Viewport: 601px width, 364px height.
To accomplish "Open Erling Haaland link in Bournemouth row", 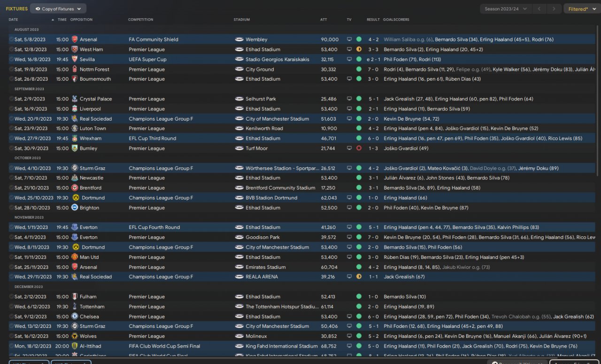I will coord(400,79).
